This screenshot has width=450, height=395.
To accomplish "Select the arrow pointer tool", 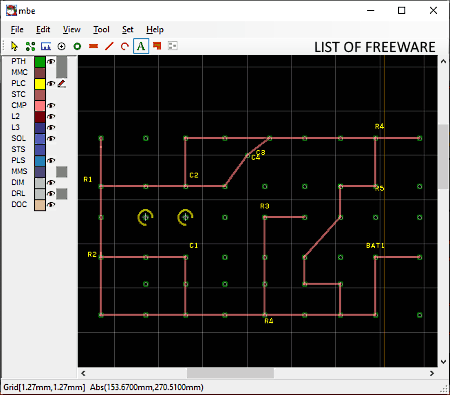I will [14, 46].
